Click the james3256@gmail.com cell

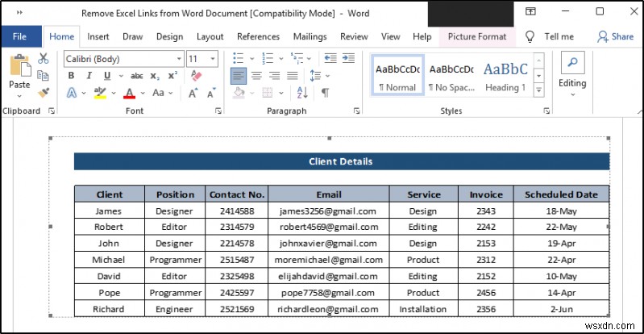pyautogui.click(x=328, y=211)
